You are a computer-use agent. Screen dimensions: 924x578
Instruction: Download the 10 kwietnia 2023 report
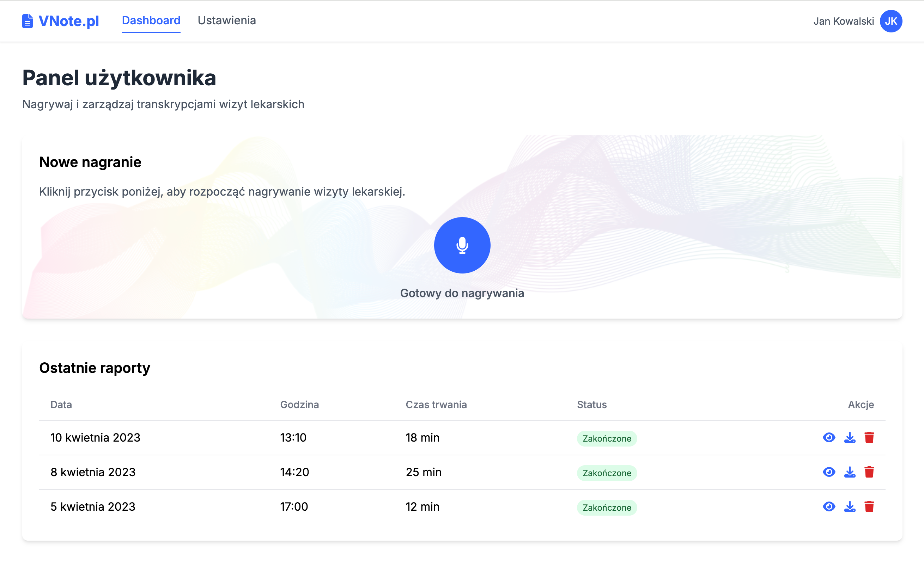pos(850,437)
